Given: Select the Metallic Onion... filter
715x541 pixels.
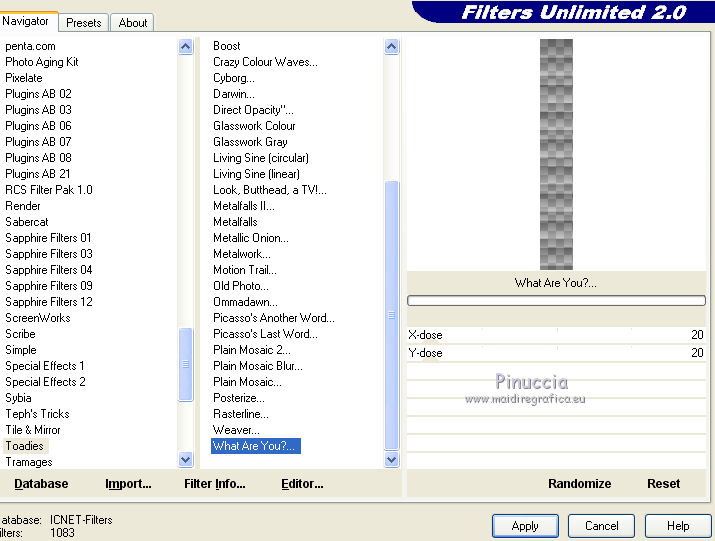Looking at the screenshot, I should [x=251, y=238].
